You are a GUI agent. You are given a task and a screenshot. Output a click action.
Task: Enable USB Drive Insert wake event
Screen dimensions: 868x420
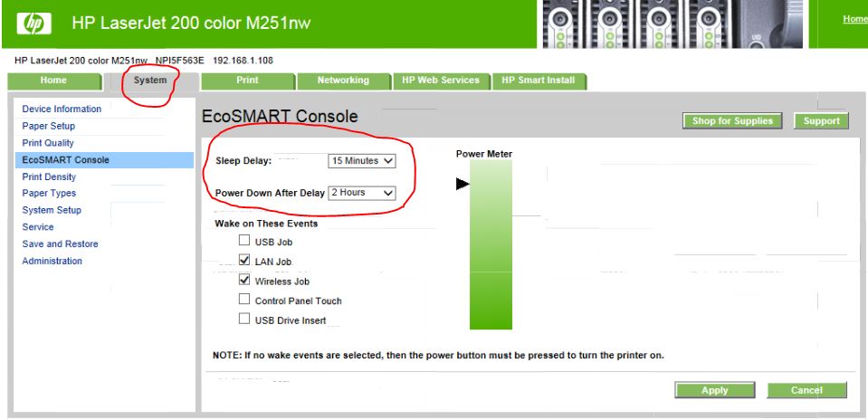pos(244,319)
